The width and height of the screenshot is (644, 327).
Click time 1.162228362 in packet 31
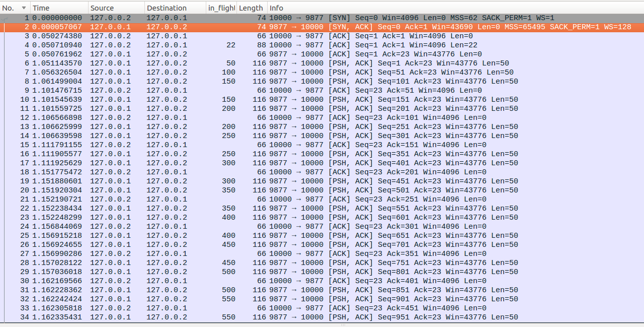coord(57,290)
